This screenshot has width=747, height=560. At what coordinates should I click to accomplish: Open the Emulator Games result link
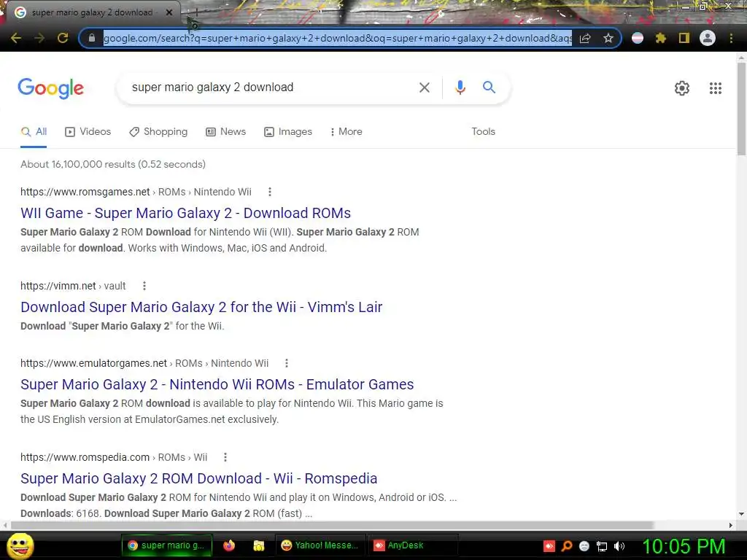click(217, 385)
